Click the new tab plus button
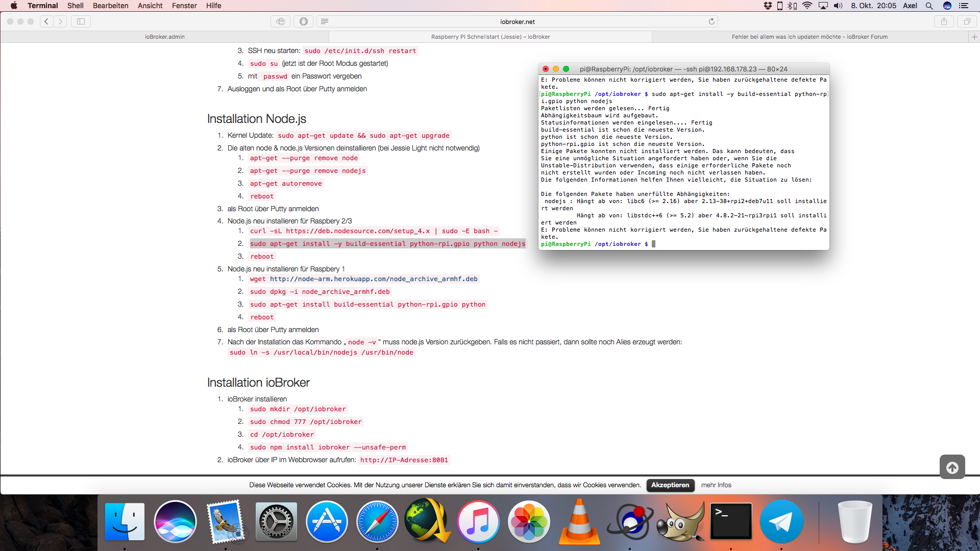The width and height of the screenshot is (980, 551). [x=974, y=37]
